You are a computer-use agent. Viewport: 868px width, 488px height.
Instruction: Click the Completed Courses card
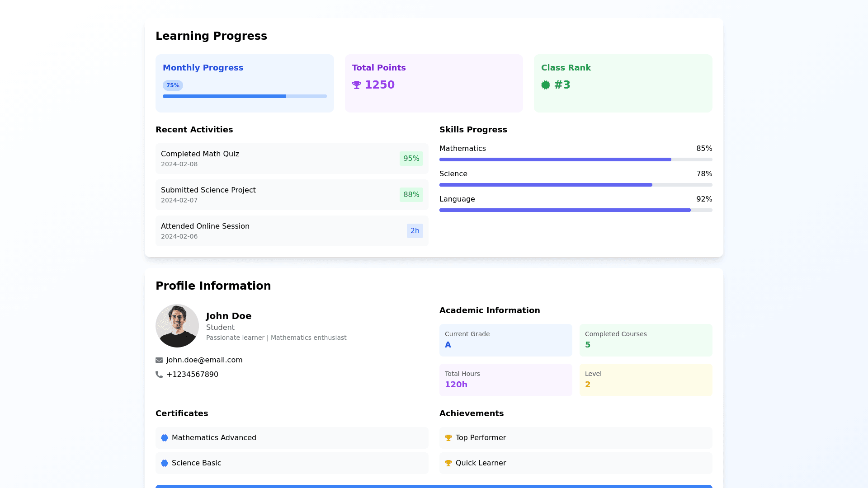coord(646,340)
